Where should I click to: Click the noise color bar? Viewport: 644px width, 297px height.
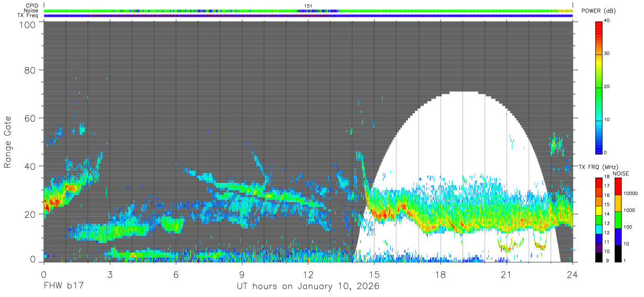click(x=618, y=219)
